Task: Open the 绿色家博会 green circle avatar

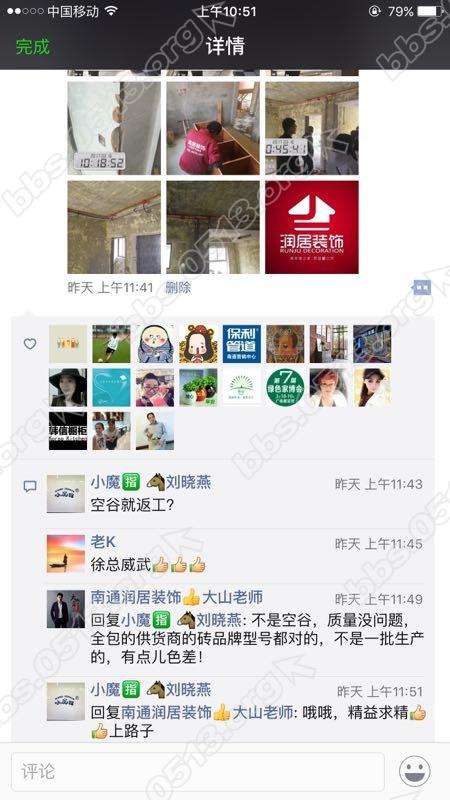Action: pyautogui.click(x=285, y=387)
